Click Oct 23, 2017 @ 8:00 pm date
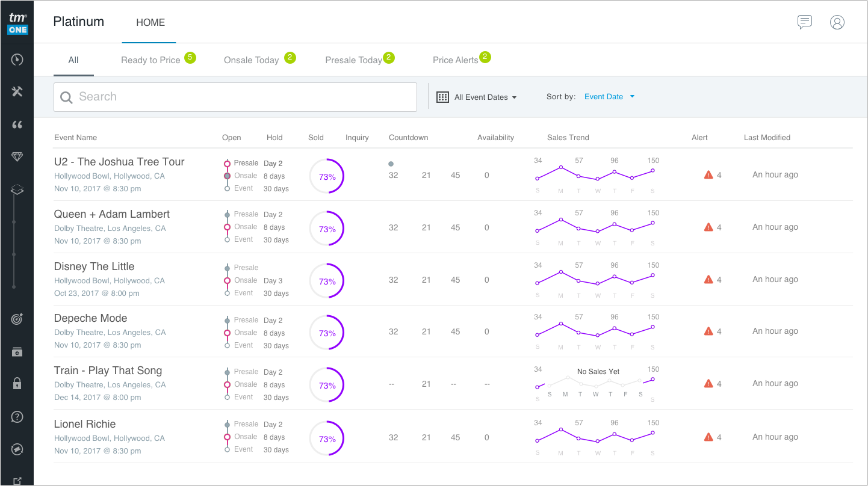 97,294
